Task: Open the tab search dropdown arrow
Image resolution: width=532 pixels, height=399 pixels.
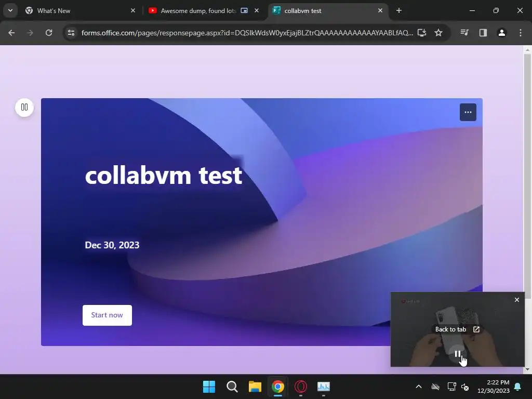Action: coord(10,10)
